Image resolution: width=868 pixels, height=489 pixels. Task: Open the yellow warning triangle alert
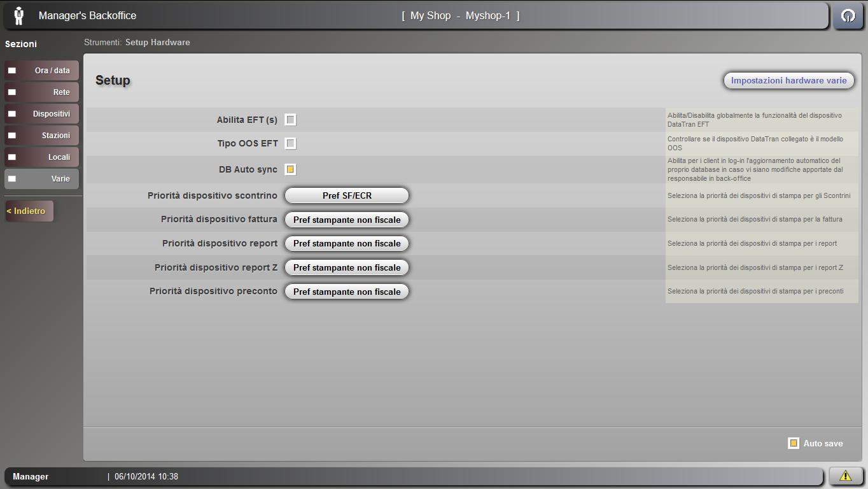tap(846, 476)
